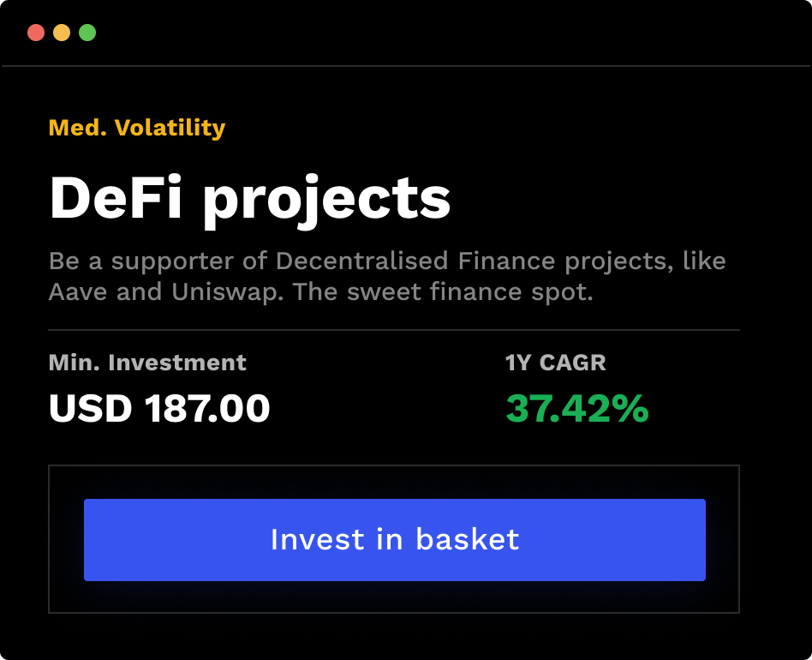Maximize the window using the green dot
This screenshot has height=660, width=812.
click(x=87, y=33)
